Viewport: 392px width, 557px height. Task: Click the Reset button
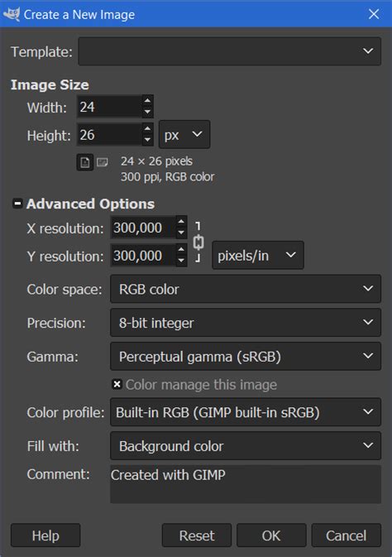coord(197,535)
